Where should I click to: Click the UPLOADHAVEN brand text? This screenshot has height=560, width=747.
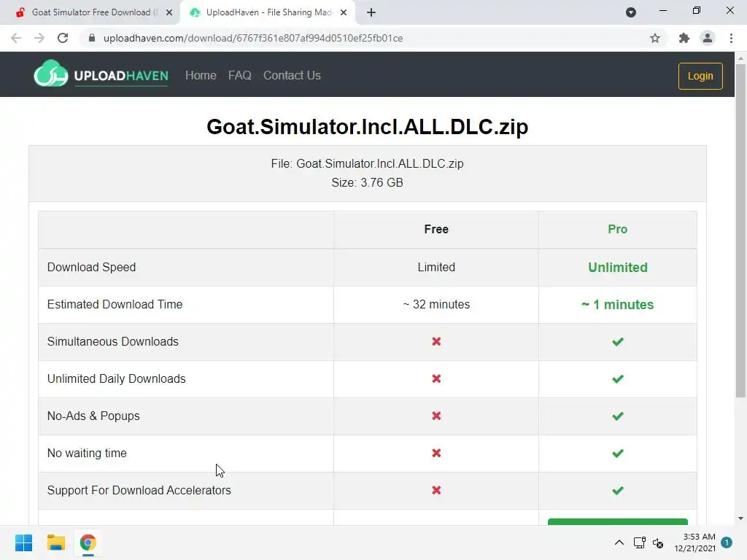pos(121,76)
